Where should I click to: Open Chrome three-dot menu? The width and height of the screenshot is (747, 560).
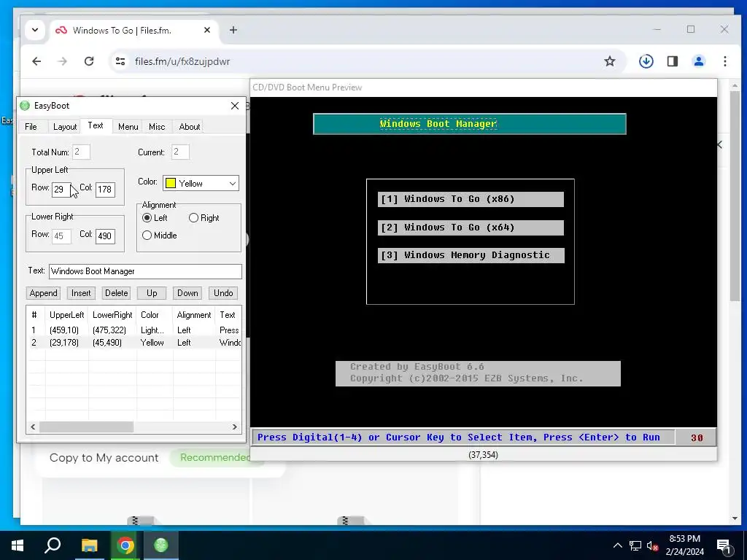pos(724,61)
